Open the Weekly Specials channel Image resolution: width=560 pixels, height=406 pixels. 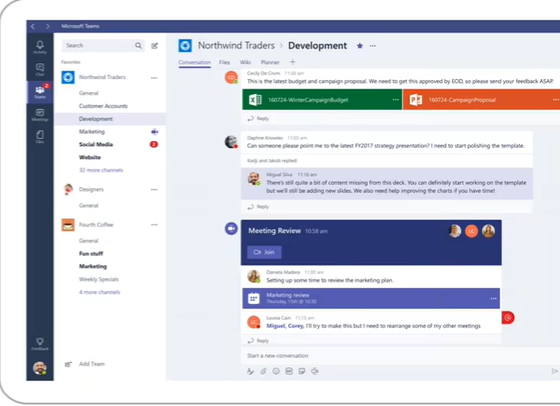coord(99,279)
